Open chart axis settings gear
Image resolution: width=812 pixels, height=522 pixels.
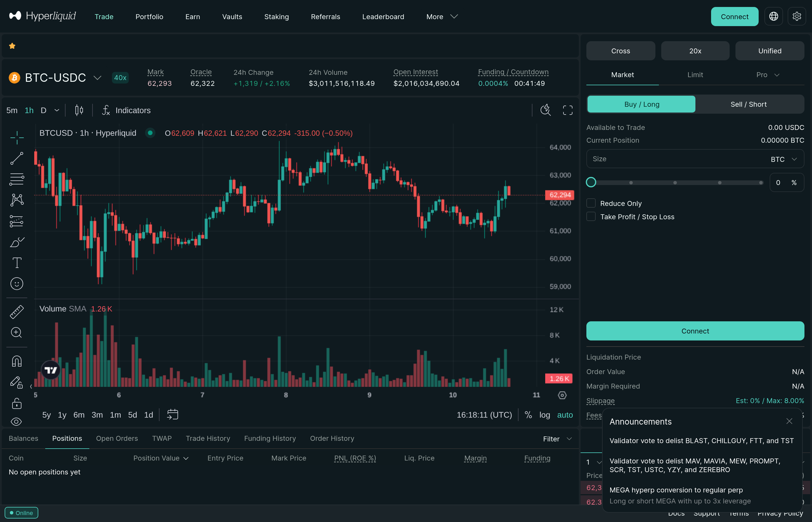(x=562, y=395)
